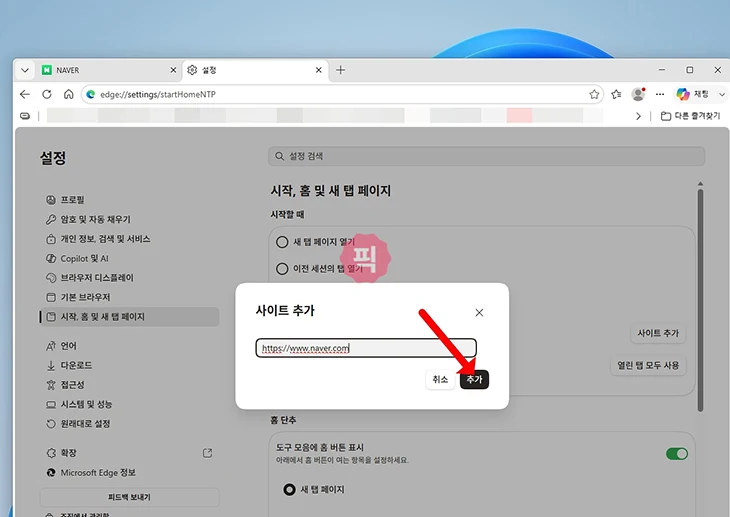Click the lock icon for 개인 정보
Viewport: 730px width, 517px height.
(x=51, y=239)
